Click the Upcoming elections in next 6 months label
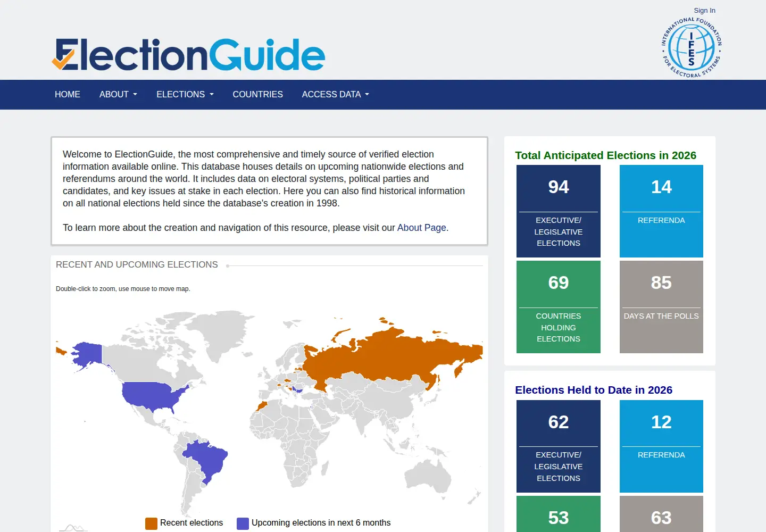Image resolution: width=766 pixels, height=532 pixels. pyautogui.click(x=321, y=523)
